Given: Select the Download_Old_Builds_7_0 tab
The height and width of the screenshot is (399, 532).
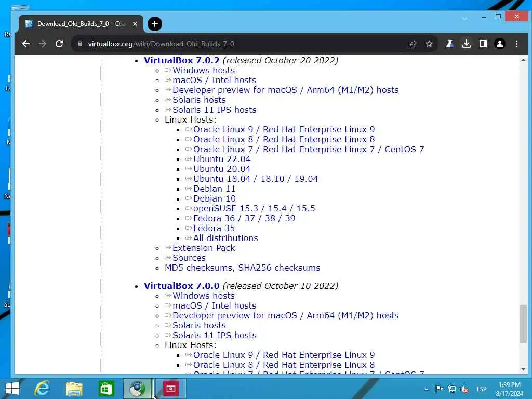Looking at the screenshot, I should [x=81, y=24].
